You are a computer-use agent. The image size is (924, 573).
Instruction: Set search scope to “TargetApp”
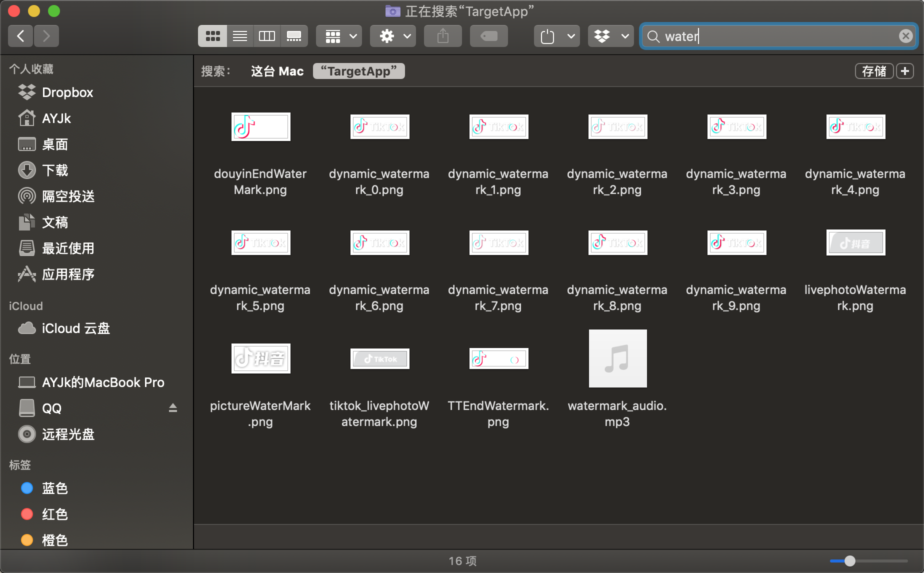pyautogui.click(x=359, y=71)
